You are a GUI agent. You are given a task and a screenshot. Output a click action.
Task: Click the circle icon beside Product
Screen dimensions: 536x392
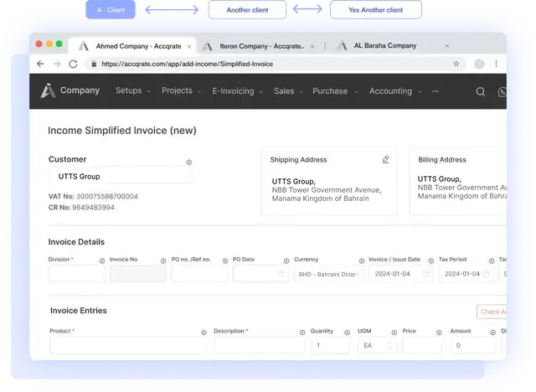pos(204,333)
